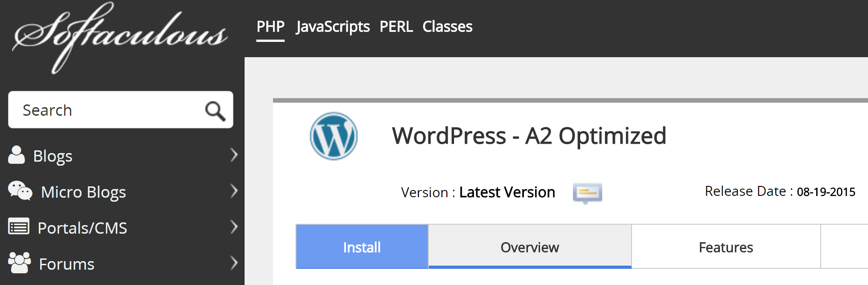Viewport: 868px width, 285px height.
Task: Open the PERL menu
Action: pyautogui.click(x=396, y=27)
